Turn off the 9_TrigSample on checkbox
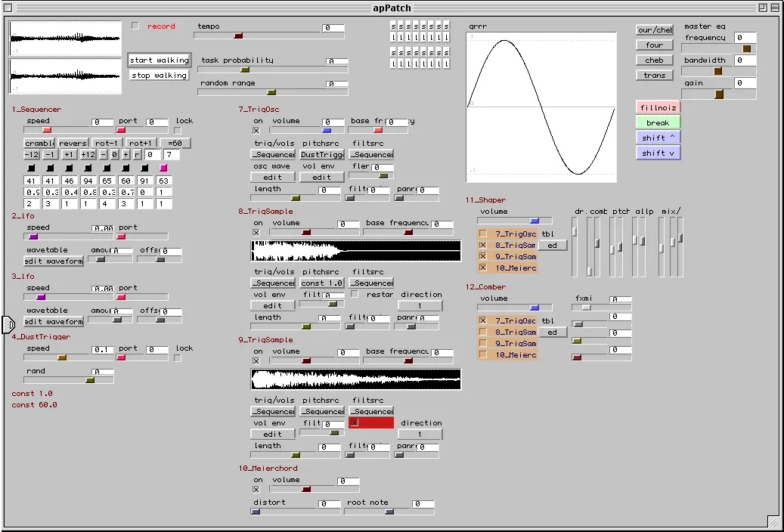This screenshot has height=532, width=784. (x=256, y=361)
